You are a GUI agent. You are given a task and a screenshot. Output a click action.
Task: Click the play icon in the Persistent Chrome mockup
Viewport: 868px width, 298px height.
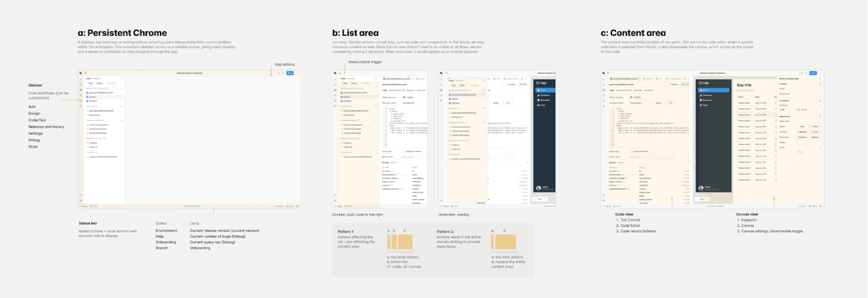click(278, 73)
